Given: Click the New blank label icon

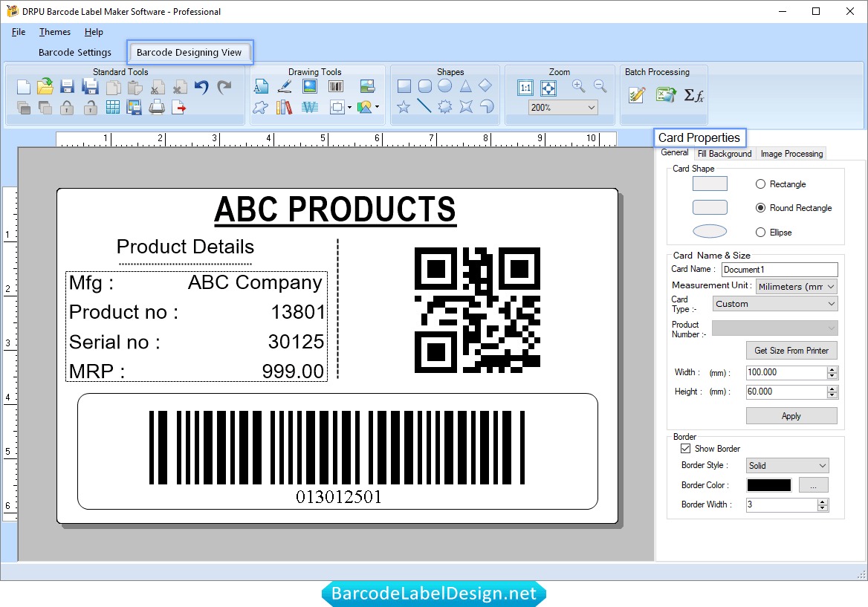Looking at the screenshot, I should [23, 87].
